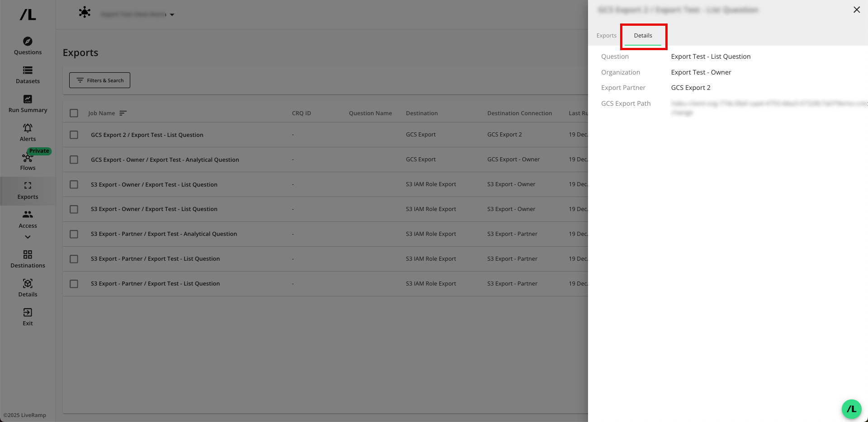868x422 pixels.
Task: Click the ©2025 LiveRamp footer text
Action: coord(25,415)
